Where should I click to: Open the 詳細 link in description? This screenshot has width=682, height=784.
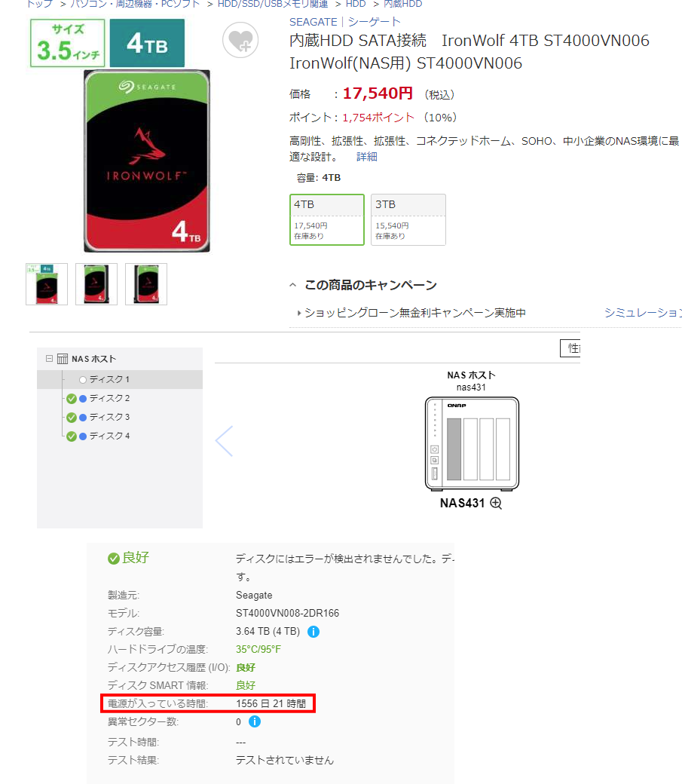click(366, 157)
